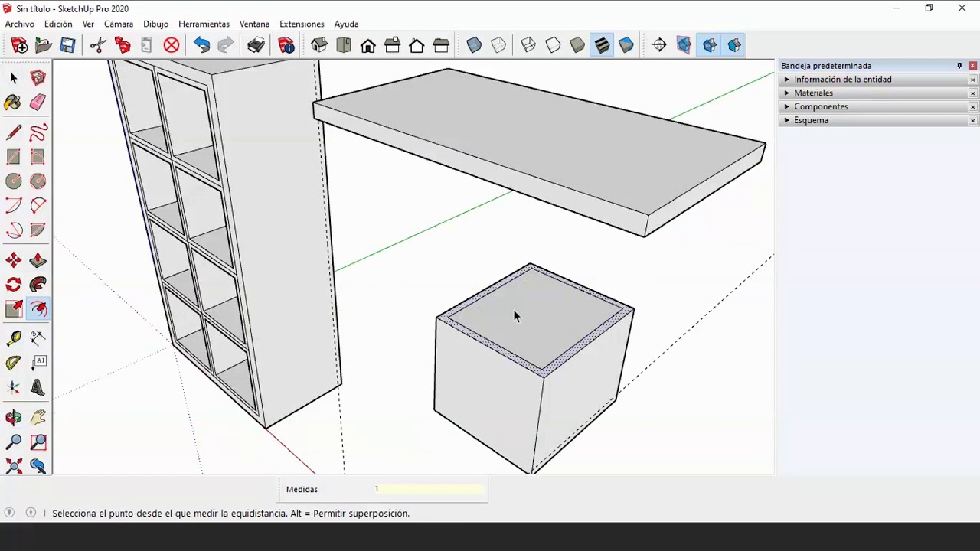Open the Cámara menu

click(x=119, y=24)
